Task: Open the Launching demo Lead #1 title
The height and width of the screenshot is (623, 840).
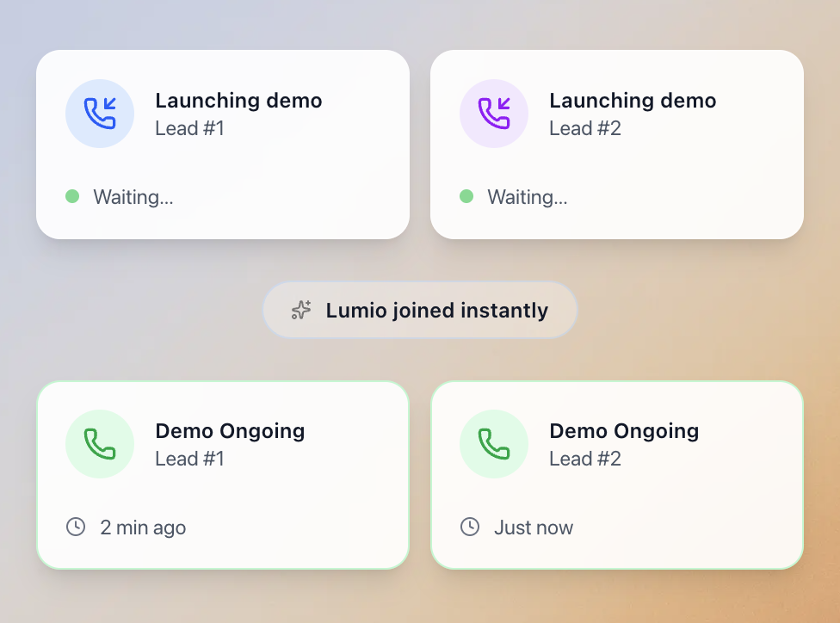Action: [x=239, y=100]
